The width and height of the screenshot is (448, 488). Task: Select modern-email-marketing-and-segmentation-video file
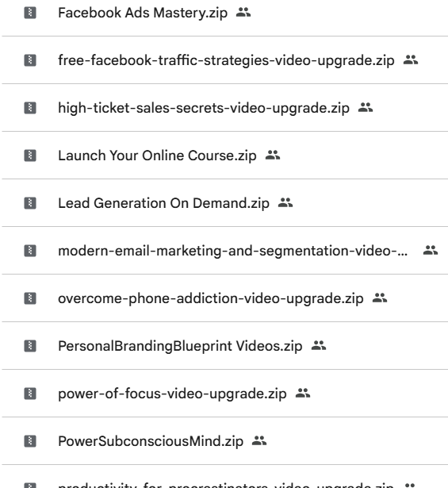tap(232, 251)
